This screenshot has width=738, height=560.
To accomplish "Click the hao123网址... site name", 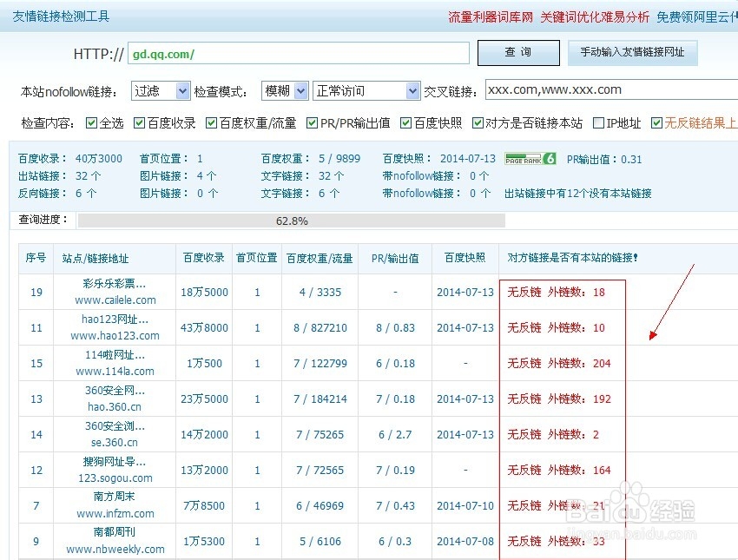I will click(115, 319).
